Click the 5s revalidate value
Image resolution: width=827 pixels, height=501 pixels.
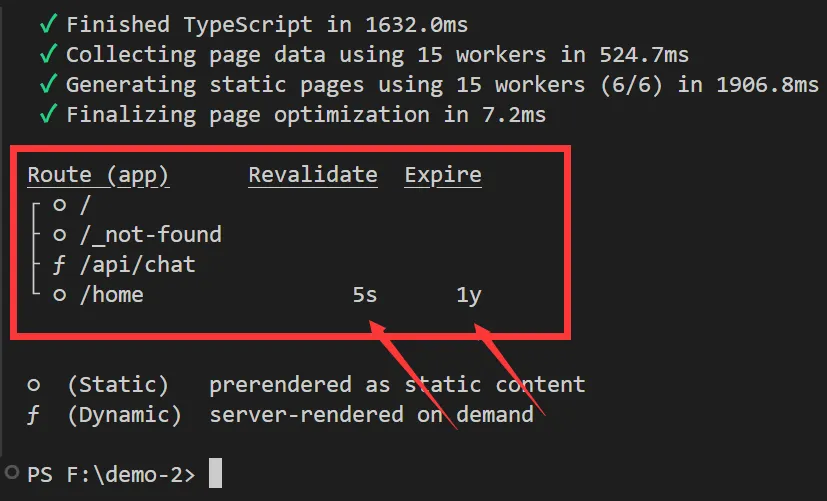pyautogui.click(x=364, y=295)
